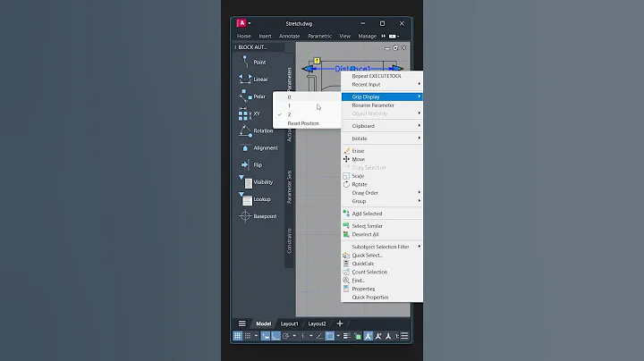Image resolution: width=644 pixels, height=361 pixels.
Task: Click the right arrow grip of Distance1
Action: [396, 68]
